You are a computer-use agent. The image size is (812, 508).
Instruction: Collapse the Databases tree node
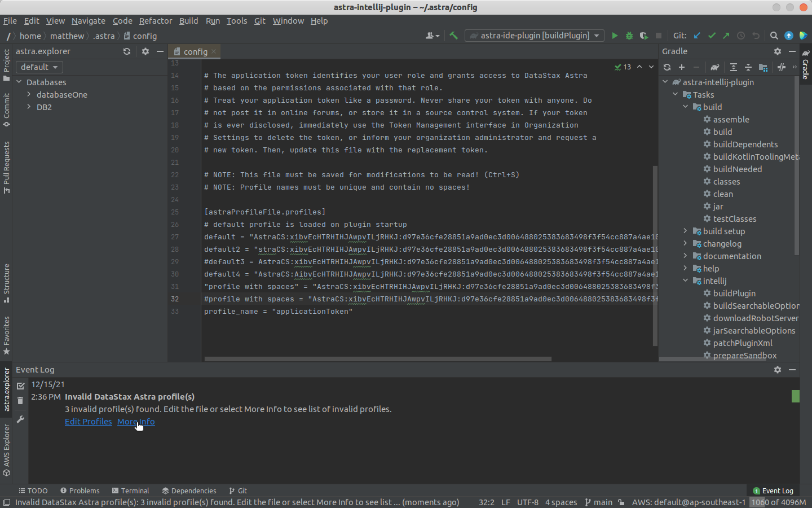[19, 82]
